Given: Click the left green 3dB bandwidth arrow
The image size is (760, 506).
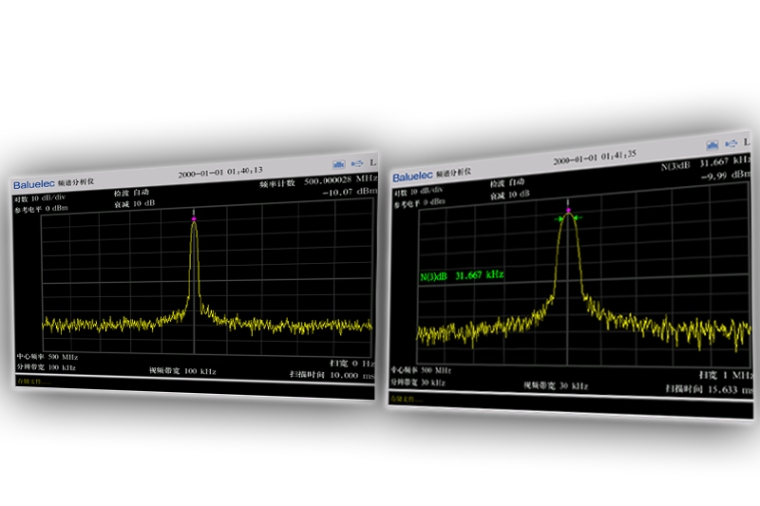Looking at the screenshot, I should tap(558, 219).
